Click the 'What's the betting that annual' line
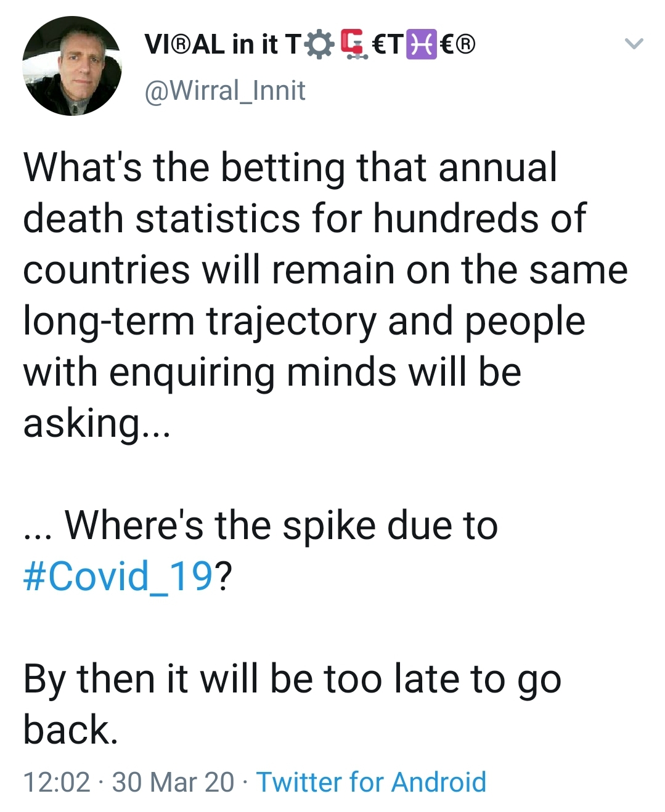The image size is (665, 812). [290, 168]
